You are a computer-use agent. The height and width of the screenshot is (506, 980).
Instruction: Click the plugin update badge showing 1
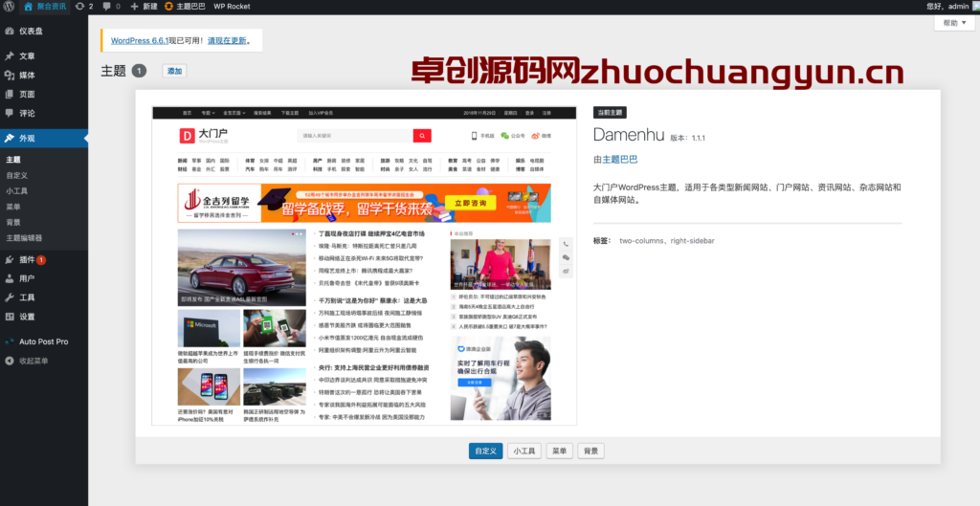[41, 260]
